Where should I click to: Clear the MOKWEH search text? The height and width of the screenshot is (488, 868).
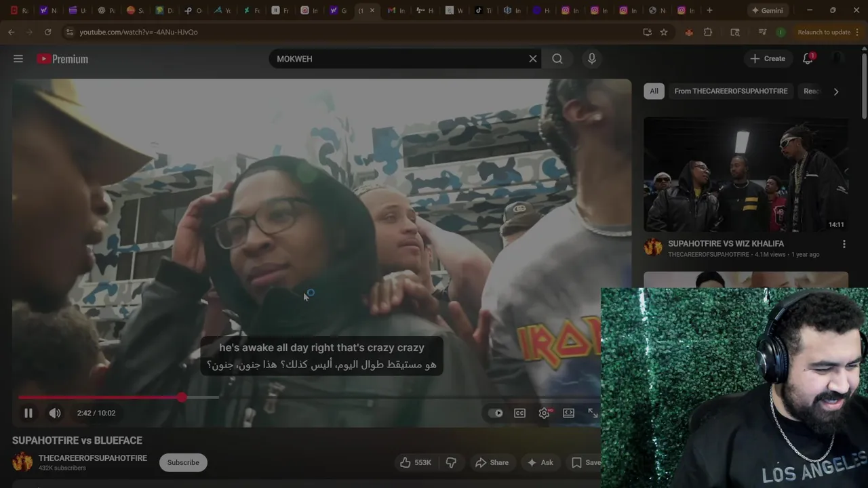click(x=533, y=59)
